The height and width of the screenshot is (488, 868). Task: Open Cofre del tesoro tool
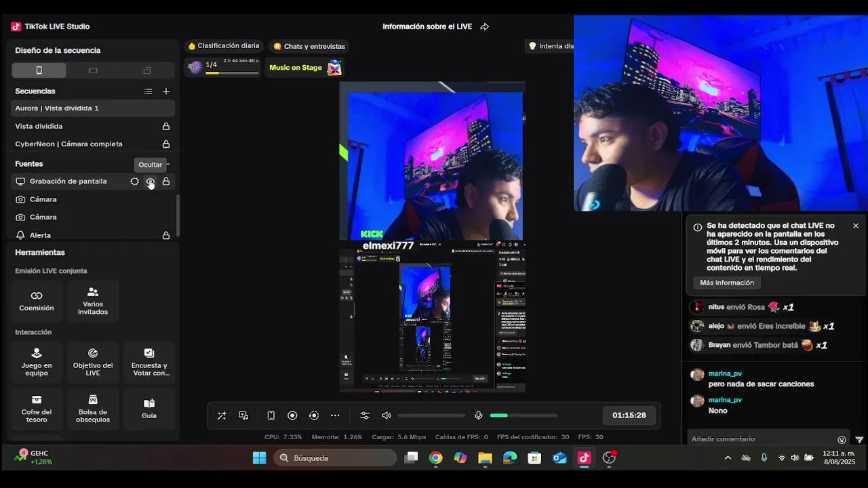click(x=37, y=409)
